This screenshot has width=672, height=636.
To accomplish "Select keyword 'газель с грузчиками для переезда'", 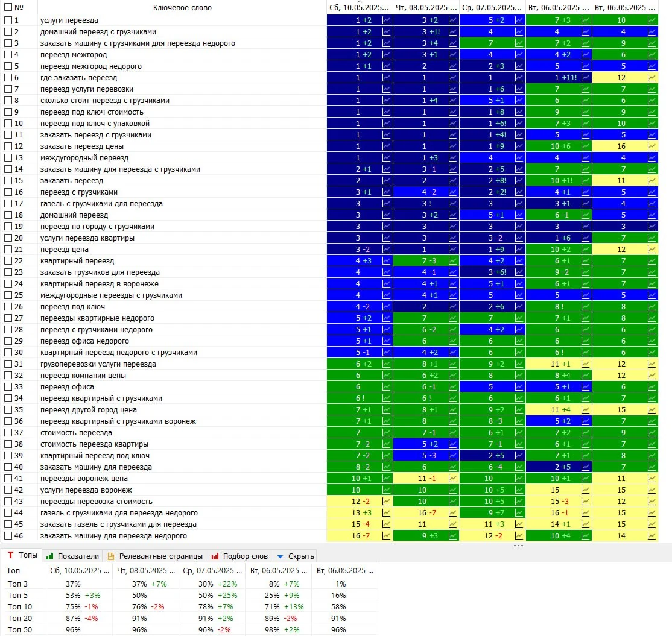I will click(101, 203).
